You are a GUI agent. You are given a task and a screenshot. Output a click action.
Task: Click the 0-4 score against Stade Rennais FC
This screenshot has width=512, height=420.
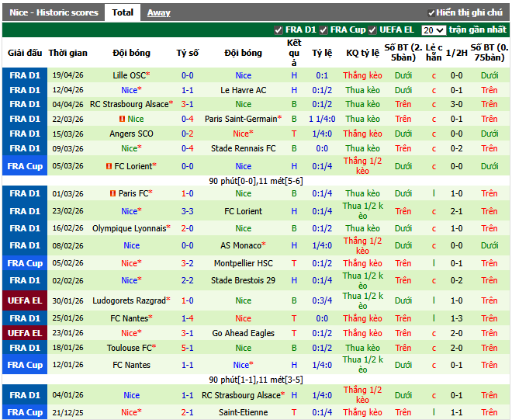tap(187, 148)
